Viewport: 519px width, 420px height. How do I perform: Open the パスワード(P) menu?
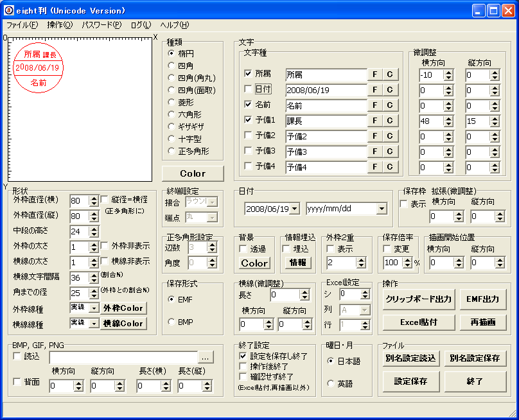pyautogui.click(x=101, y=25)
